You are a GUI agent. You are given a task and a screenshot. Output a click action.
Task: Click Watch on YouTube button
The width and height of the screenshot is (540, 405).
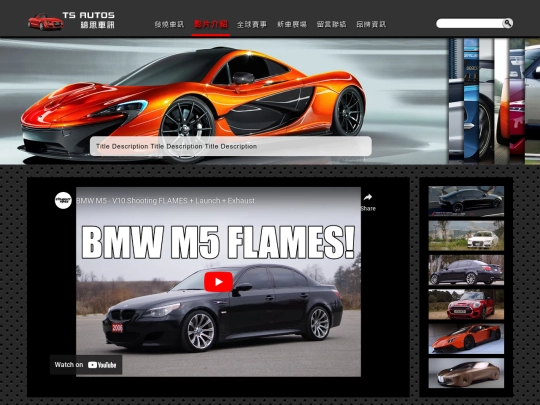pos(86,365)
